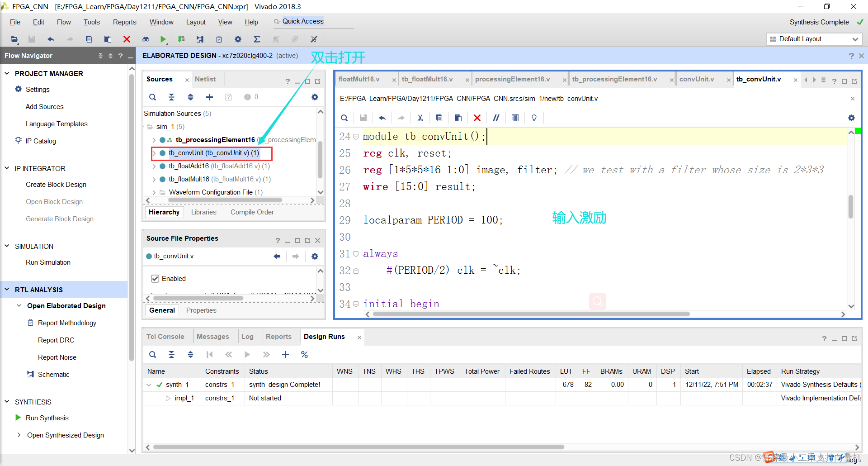This screenshot has height=466, width=868.
Task: Click search icon in code editor toolbar
Action: (x=344, y=118)
